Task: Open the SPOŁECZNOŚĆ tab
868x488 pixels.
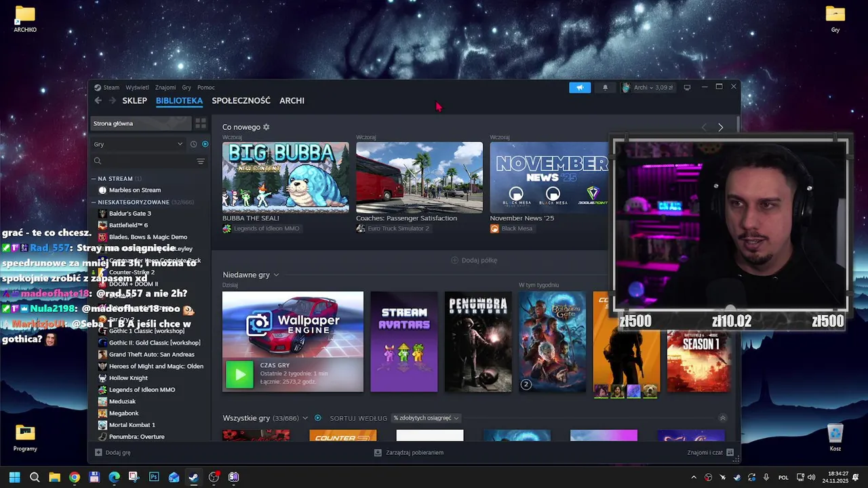Action: pyautogui.click(x=241, y=100)
